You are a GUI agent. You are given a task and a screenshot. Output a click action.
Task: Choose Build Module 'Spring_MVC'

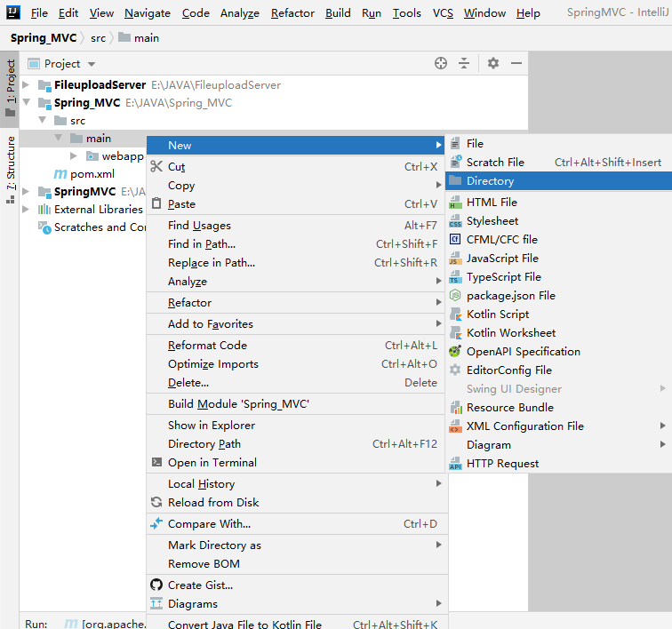(296, 404)
